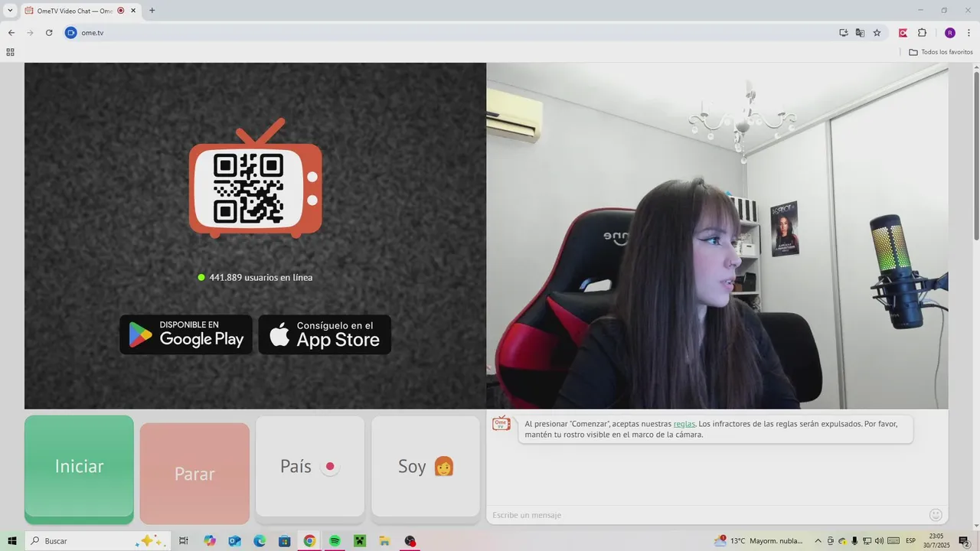The width and height of the screenshot is (980, 551).
Task: Open the apps grid in bookmarks bar
Action: point(10,52)
